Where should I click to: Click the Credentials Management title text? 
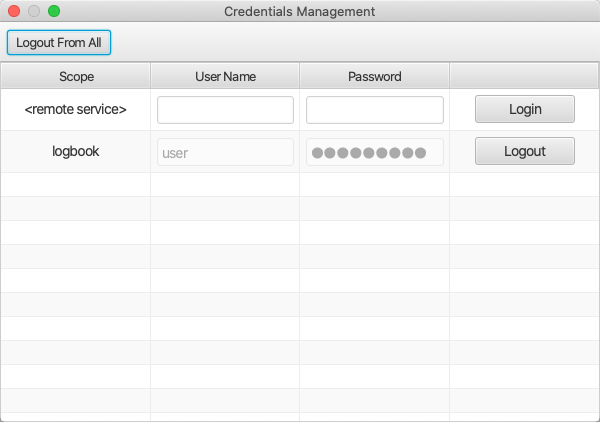[x=300, y=12]
